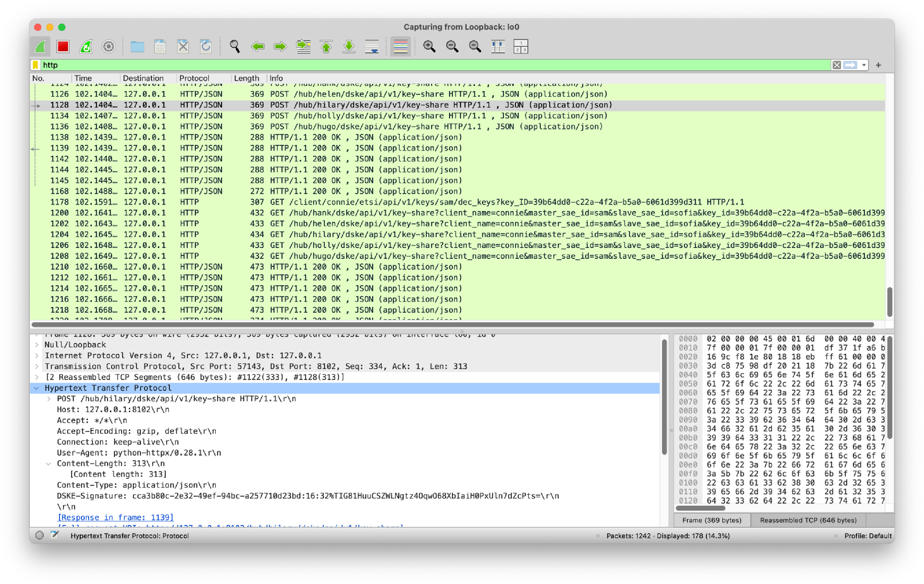
Task: Toggle colorize packet list
Action: click(x=400, y=46)
